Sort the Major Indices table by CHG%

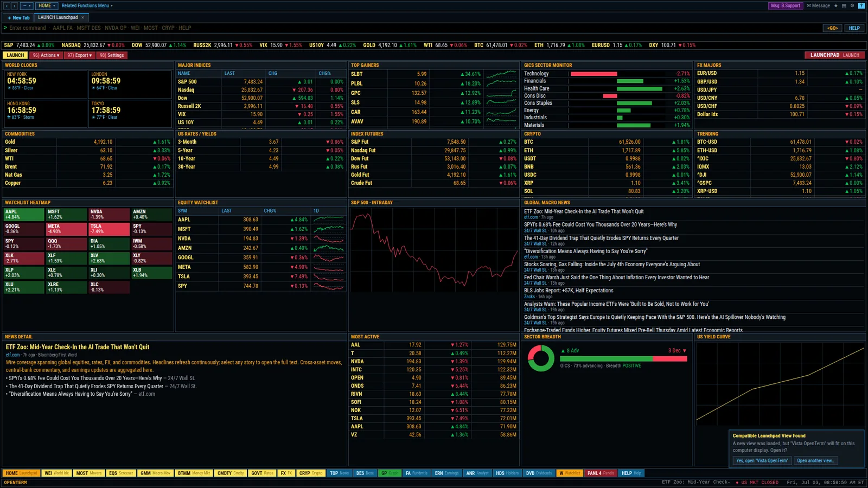324,73
